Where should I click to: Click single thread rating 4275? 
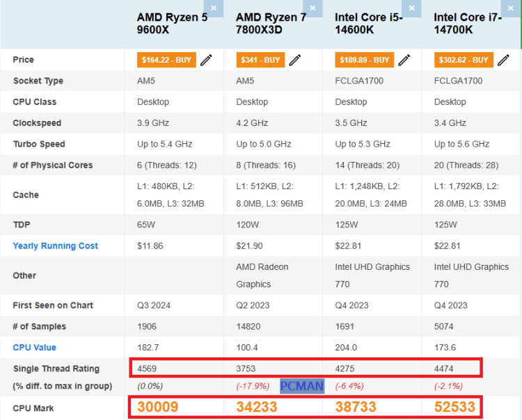click(345, 369)
